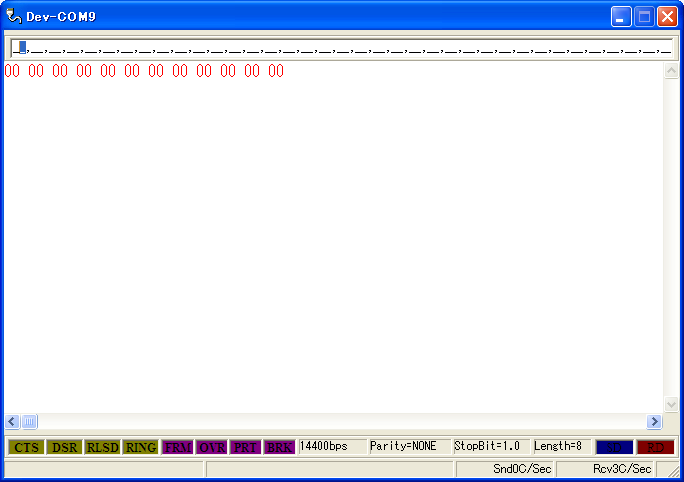The height and width of the screenshot is (482, 684).
Task: Click the vertical scrollbar up arrow
Action: [x=671, y=72]
